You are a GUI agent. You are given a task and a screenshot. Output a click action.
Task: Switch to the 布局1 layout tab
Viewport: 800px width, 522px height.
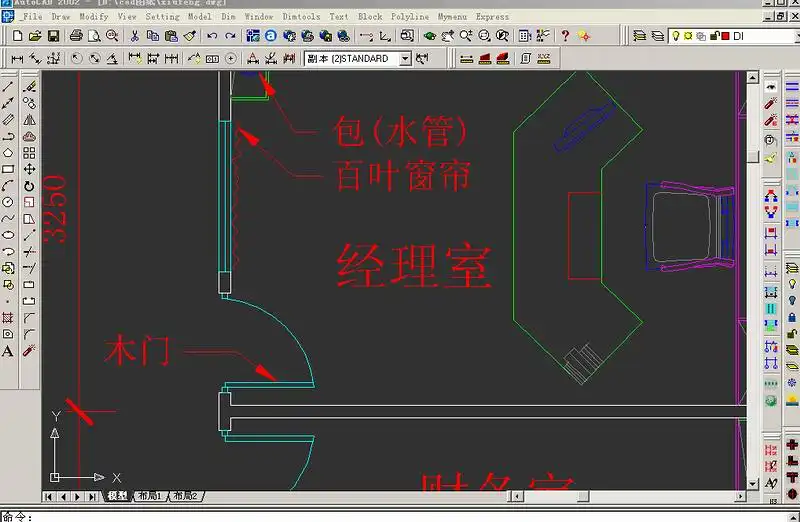click(x=149, y=496)
